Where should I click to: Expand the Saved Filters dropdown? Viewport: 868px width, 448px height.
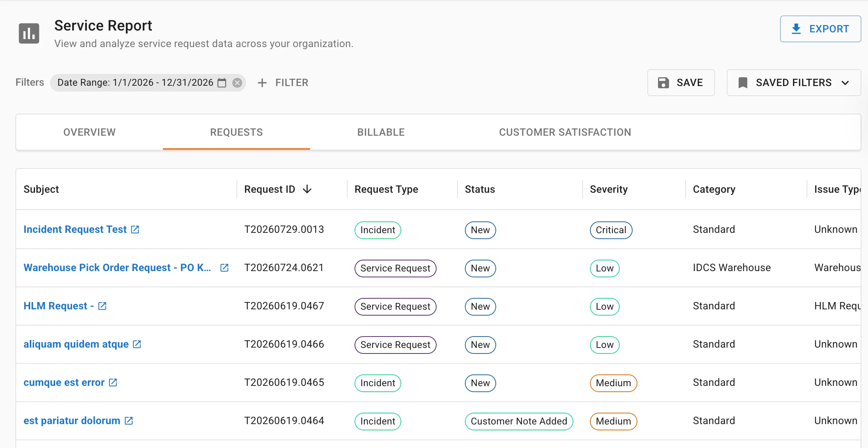(x=794, y=83)
